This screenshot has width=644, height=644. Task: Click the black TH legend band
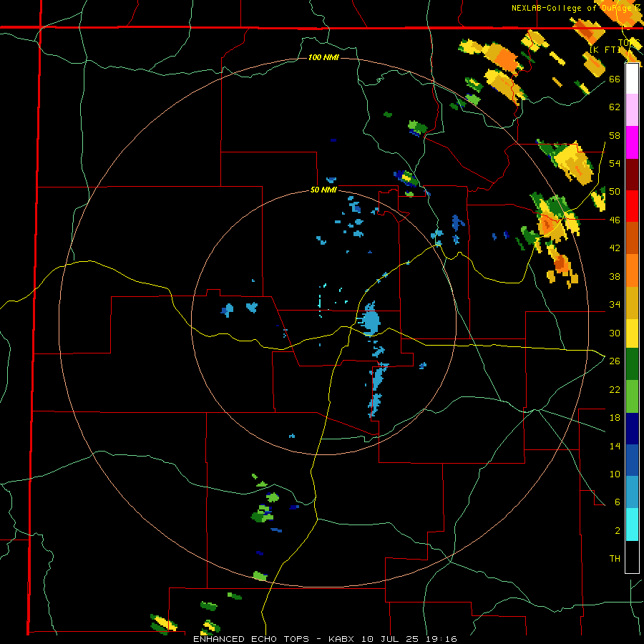632,557
